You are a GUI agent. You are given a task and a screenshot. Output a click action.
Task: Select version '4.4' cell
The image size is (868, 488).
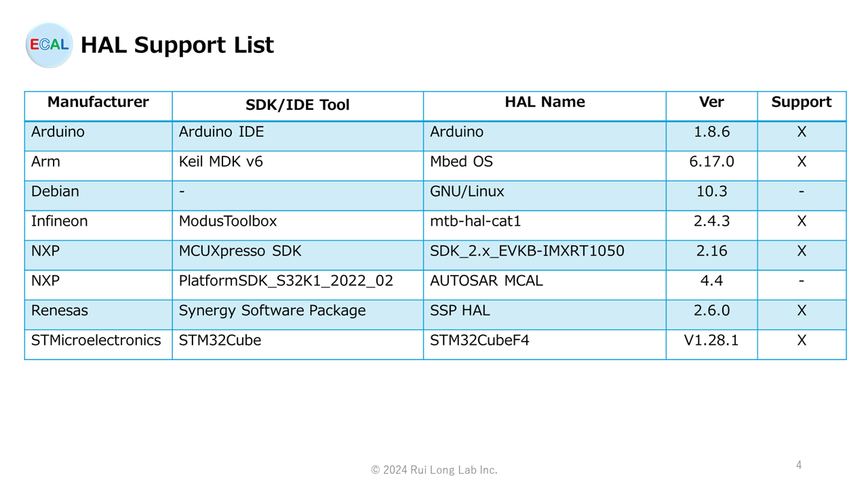coord(711,285)
